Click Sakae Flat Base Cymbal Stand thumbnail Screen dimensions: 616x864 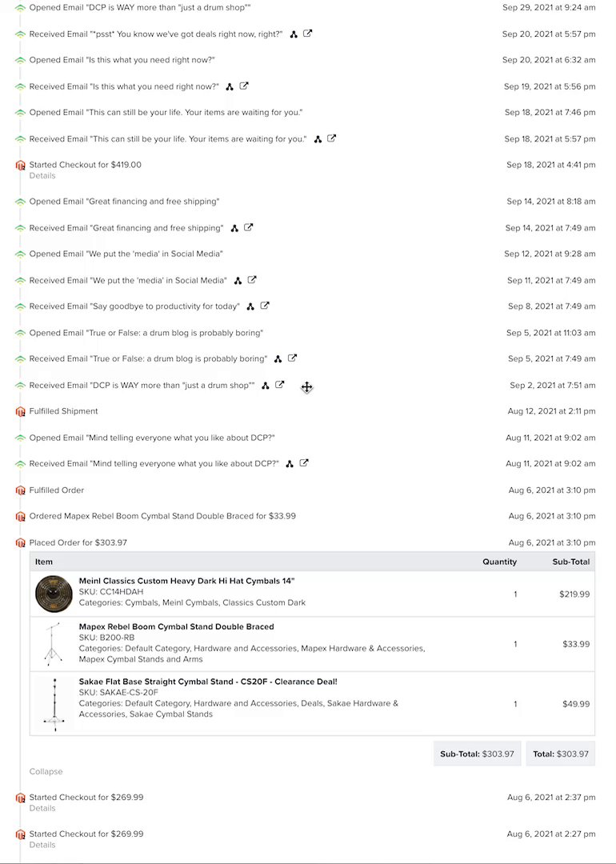click(54, 704)
